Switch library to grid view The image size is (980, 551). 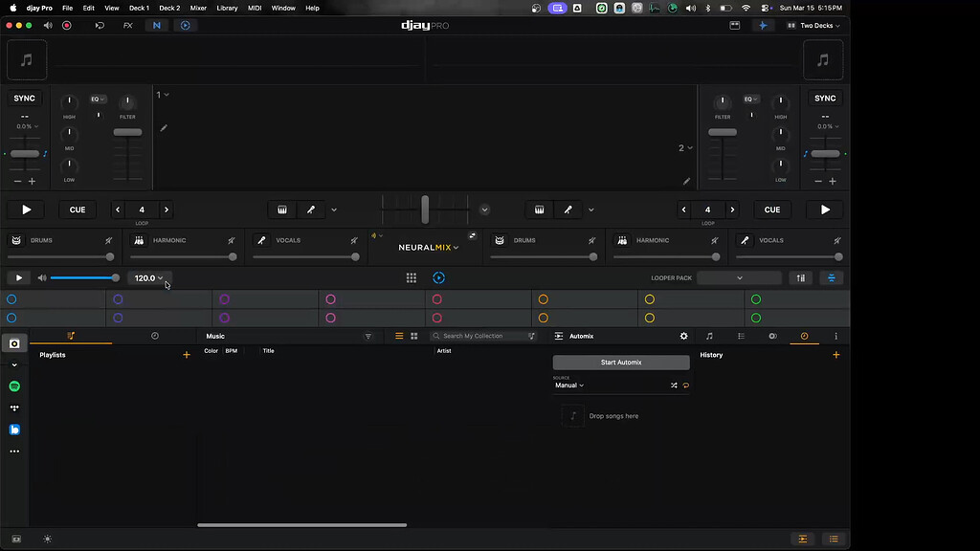[x=413, y=336]
